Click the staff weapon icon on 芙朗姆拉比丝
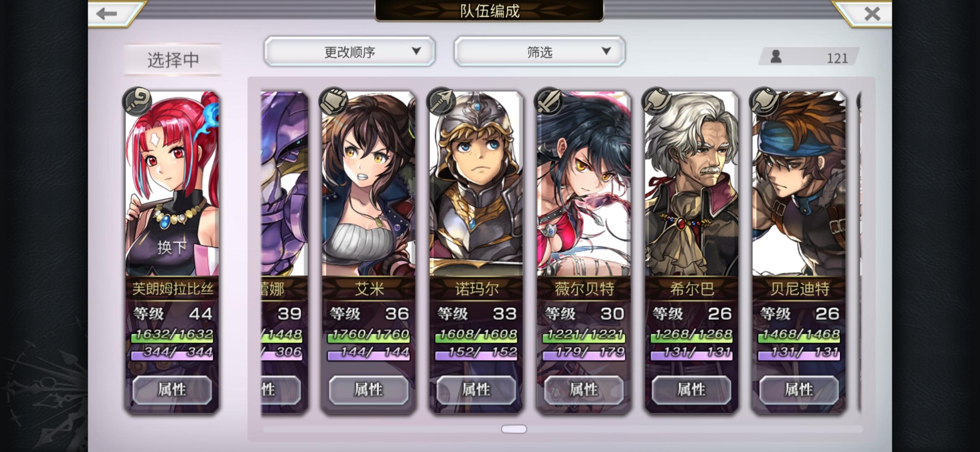Screen dimensions: 980x452 point(137,101)
